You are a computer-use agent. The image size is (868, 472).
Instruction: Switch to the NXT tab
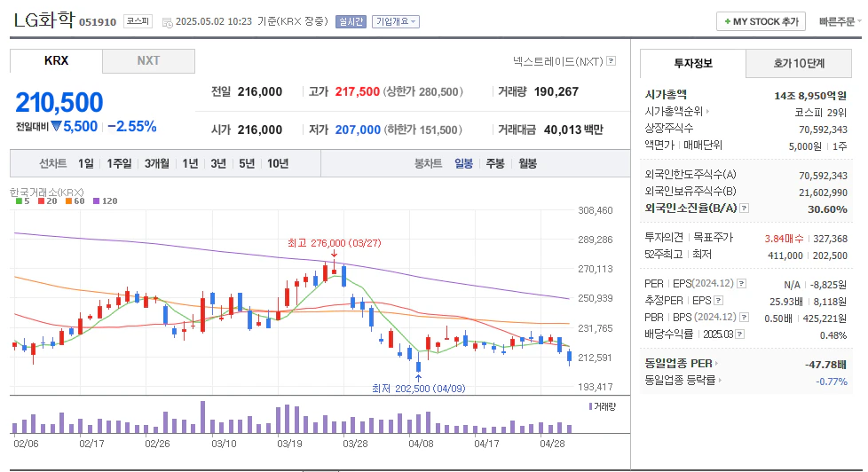coord(148,61)
